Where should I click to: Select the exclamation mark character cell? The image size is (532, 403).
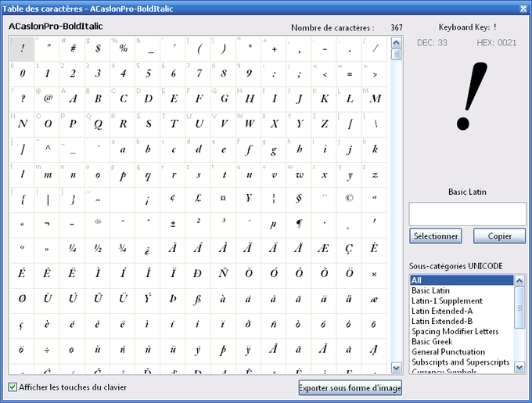[22, 49]
